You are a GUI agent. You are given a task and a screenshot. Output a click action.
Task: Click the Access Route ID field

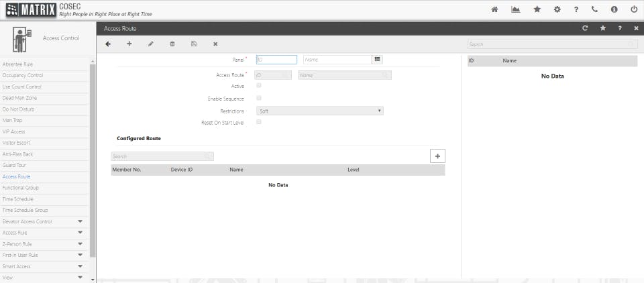[x=273, y=75]
